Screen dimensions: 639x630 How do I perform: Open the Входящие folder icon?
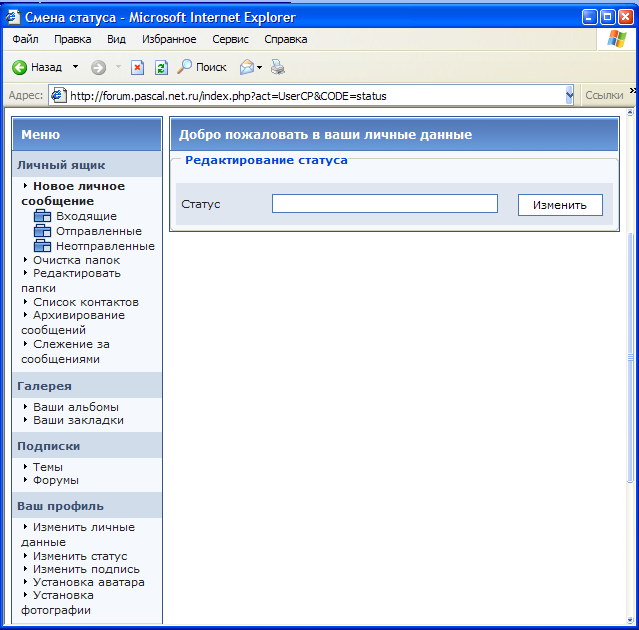coord(42,216)
